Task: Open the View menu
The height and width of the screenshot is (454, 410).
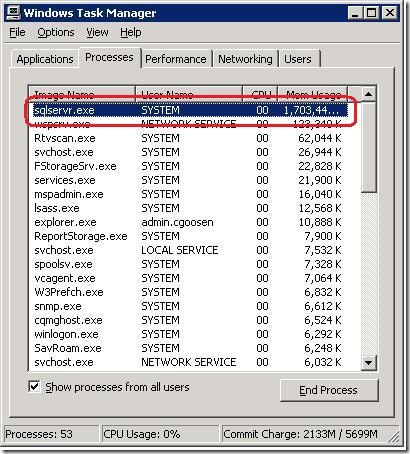Action: pos(97,32)
